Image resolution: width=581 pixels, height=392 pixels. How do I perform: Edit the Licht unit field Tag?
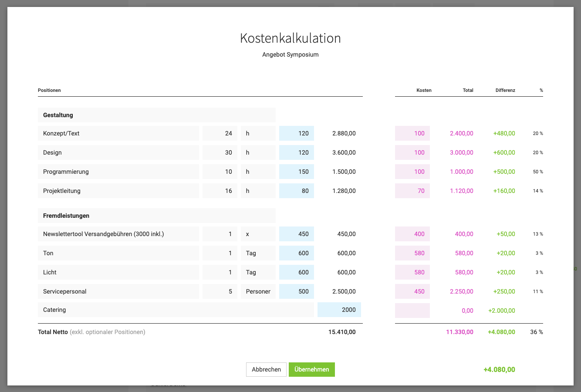click(258, 272)
